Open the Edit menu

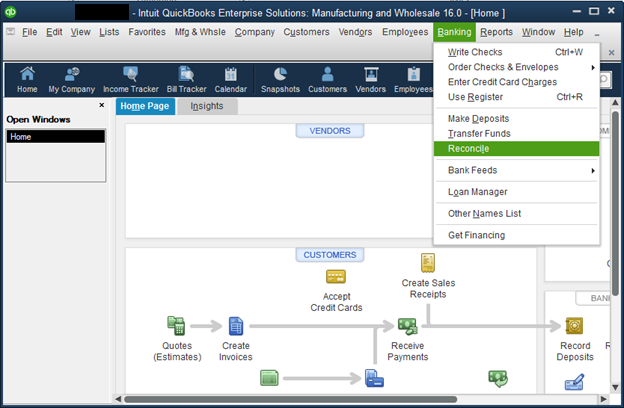tap(54, 32)
